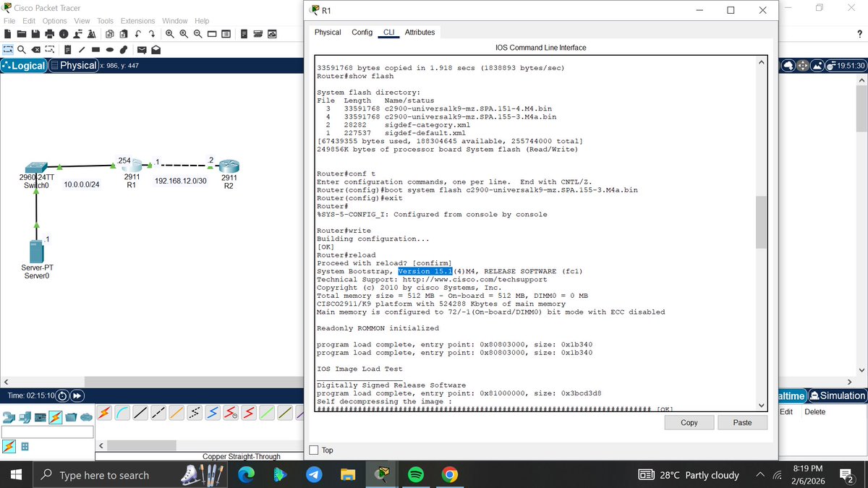Switch to Logical workspace view
Image resolution: width=868 pixels, height=488 pixels.
pos(25,65)
